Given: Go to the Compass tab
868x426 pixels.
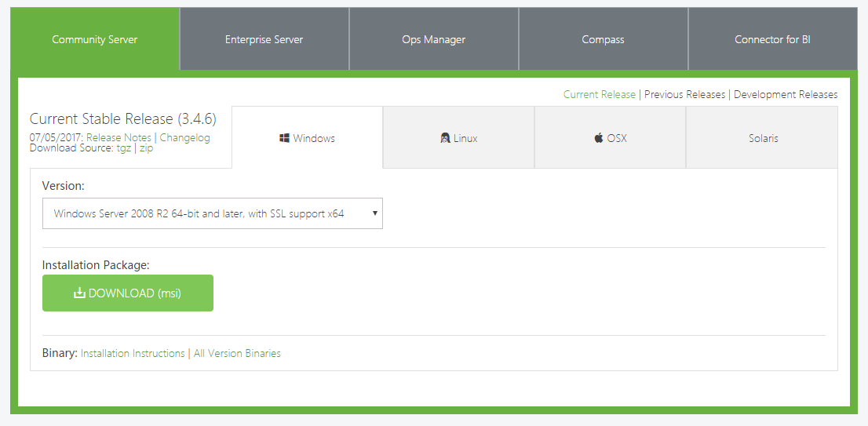Looking at the screenshot, I should pyautogui.click(x=603, y=39).
